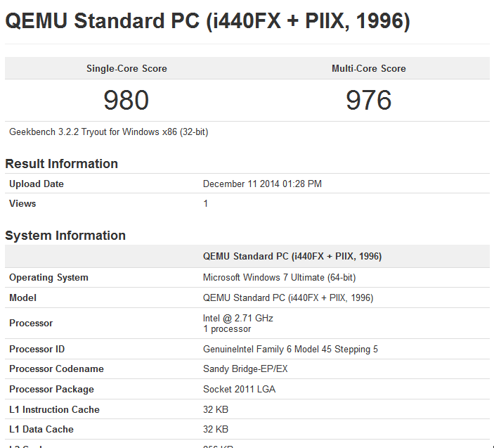Screen dimensions: 494x448
Task: Click the Views row label
Action: (x=22, y=203)
